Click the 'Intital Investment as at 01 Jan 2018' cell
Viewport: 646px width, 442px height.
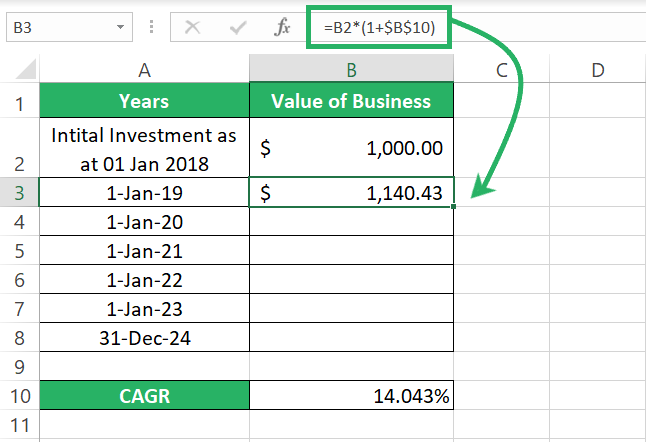click(144, 148)
